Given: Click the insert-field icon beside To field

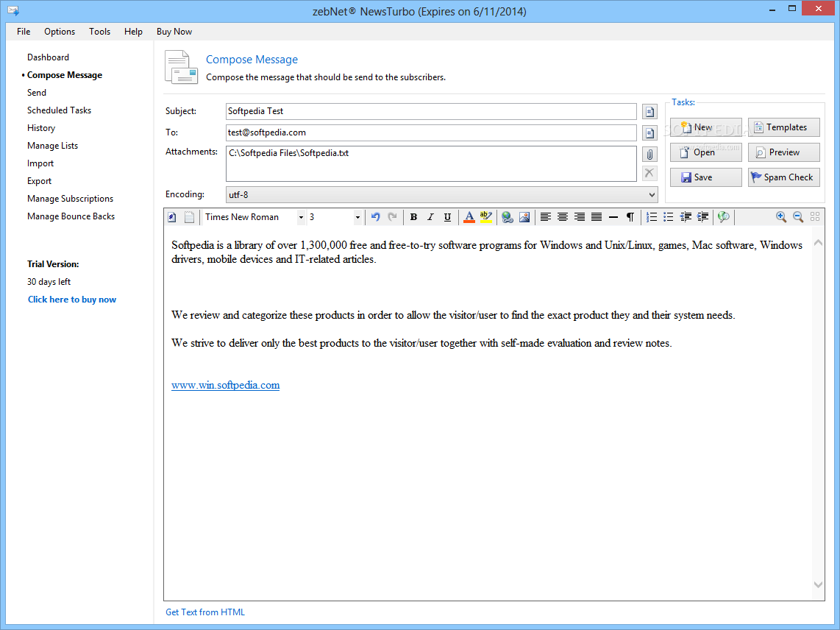Looking at the screenshot, I should [x=649, y=133].
